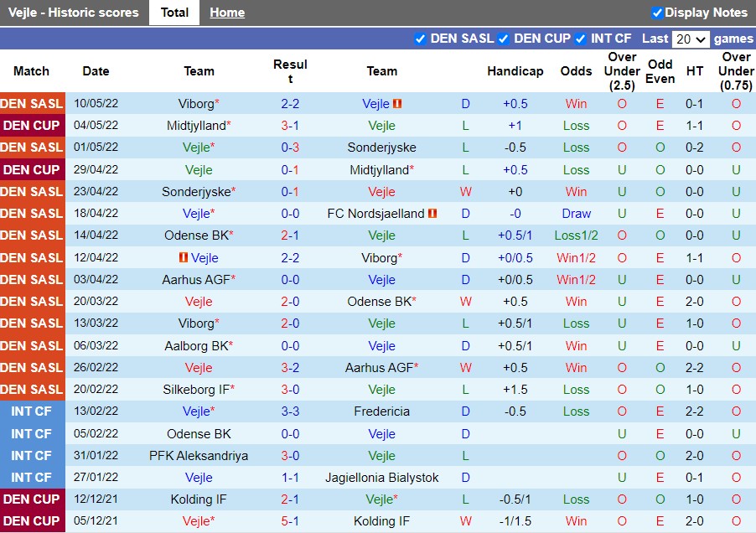Viewport: 756px width, 533px height.
Task: Toggle the Display Notes checkbox
Action: [x=656, y=13]
